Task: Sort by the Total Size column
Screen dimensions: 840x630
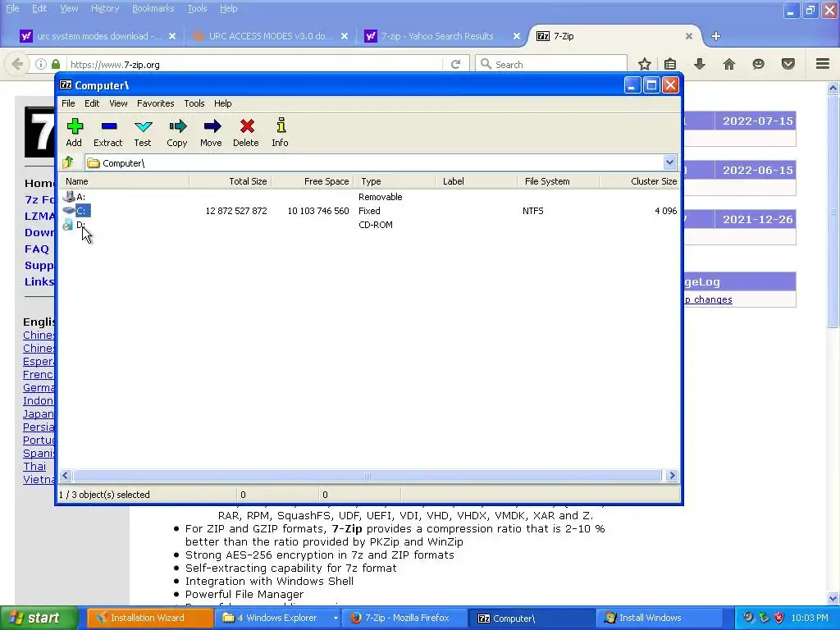Action: coord(231,181)
